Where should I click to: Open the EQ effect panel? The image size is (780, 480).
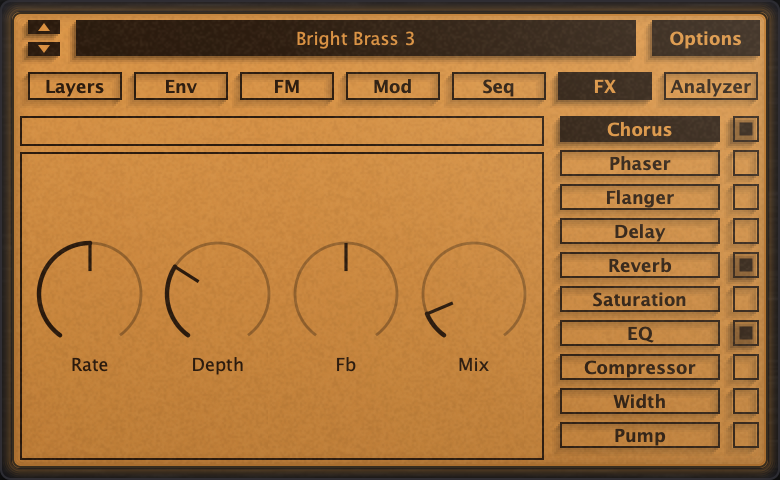(x=640, y=333)
